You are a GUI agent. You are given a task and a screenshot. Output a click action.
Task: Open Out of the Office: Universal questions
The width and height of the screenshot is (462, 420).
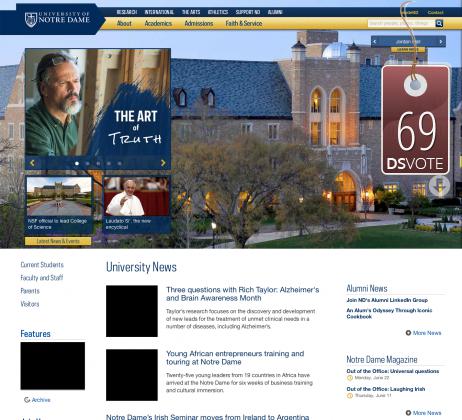[x=393, y=371]
